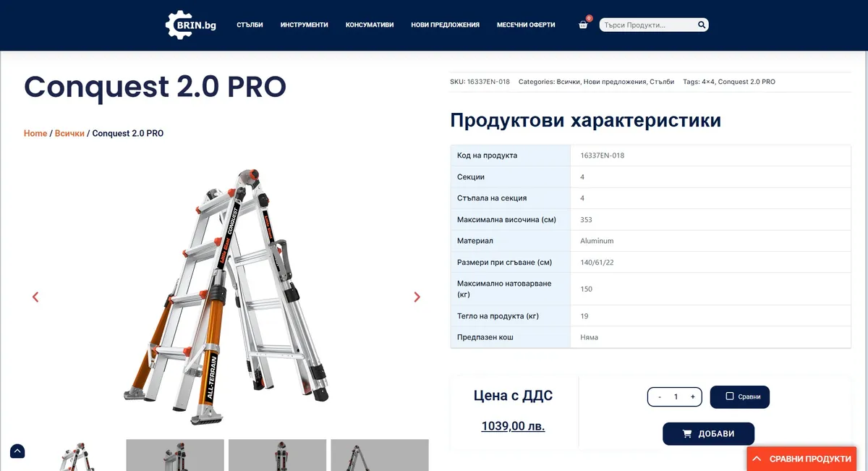Viewport: 868px width, 471px height.
Task: Decrease quantity with minus button
Action: point(659,396)
